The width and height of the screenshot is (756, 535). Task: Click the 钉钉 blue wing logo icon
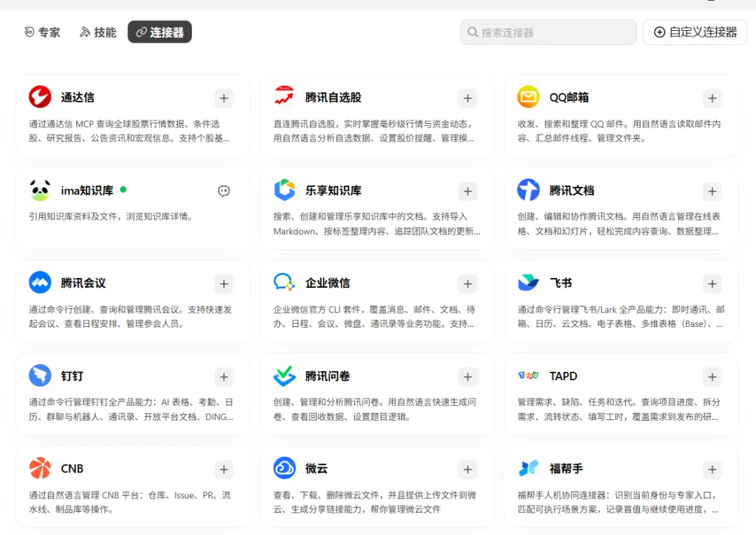40,375
